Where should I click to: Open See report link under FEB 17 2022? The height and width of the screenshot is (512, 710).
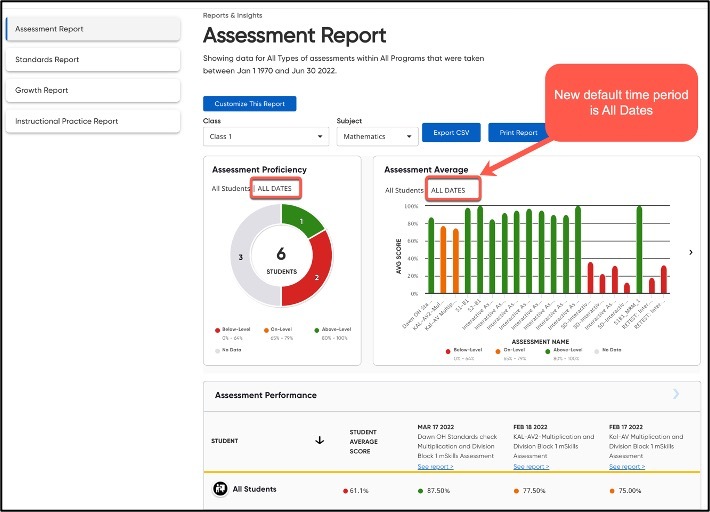click(627, 466)
